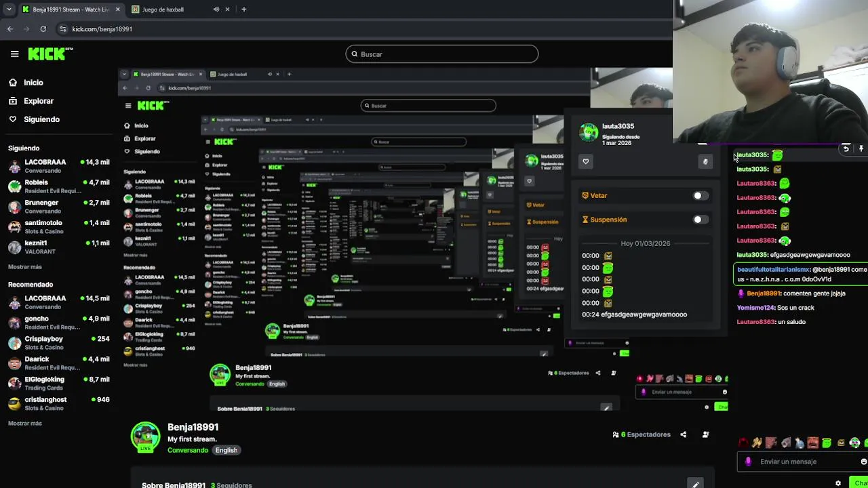This screenshot has width=868, height=488.
Task: Insert praying hands emote from outer chat row
Action: 757,443
